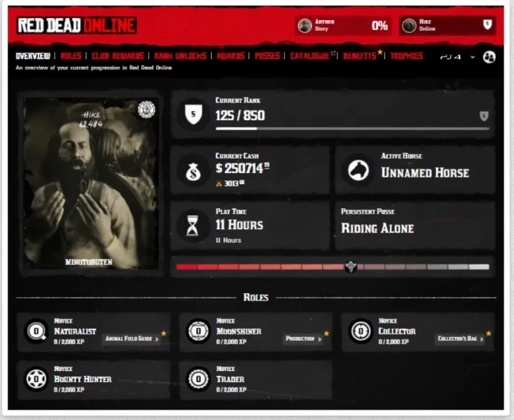Click the Bounty Hunter role badge icon

36,379
